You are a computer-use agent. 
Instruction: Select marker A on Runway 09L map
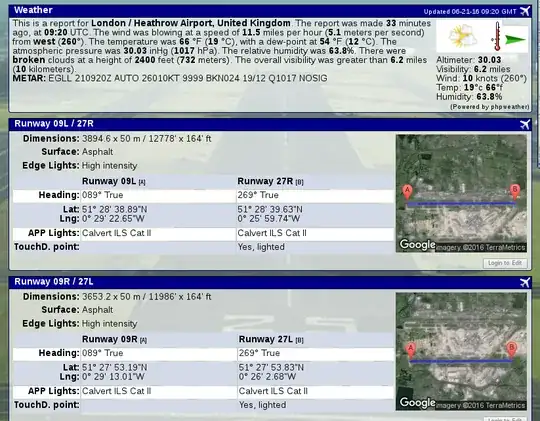pyautogui.click(x=407, y=193)
